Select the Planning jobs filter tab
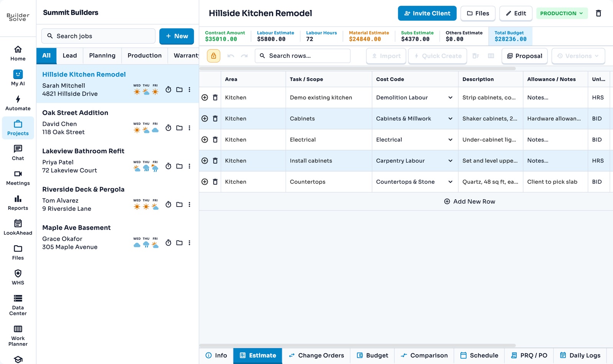 tap(102, 56)
